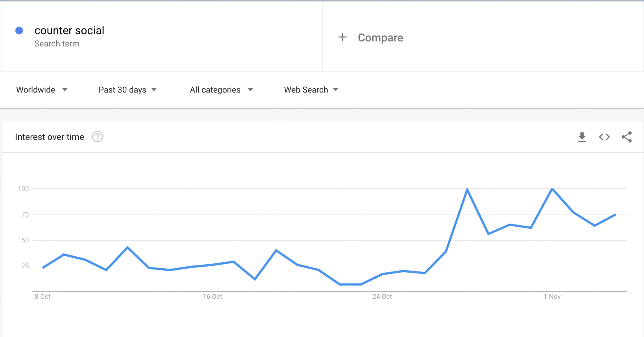The image size is (644, 337).
Task: Open the help icon beside Interest over time
Action: [97, 137]
